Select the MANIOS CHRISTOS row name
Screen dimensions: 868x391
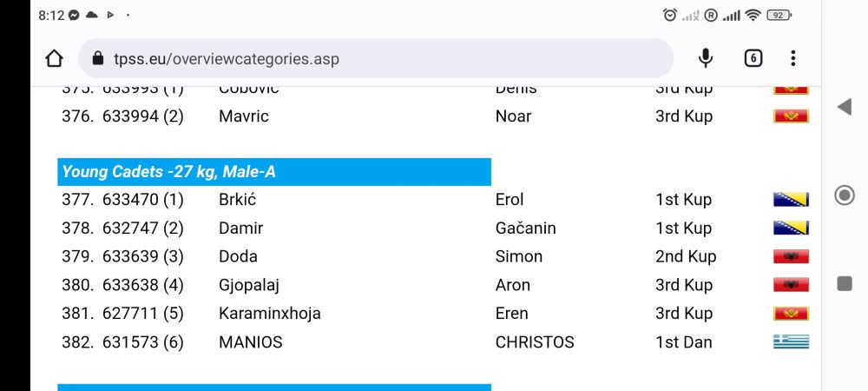[250, 342]
